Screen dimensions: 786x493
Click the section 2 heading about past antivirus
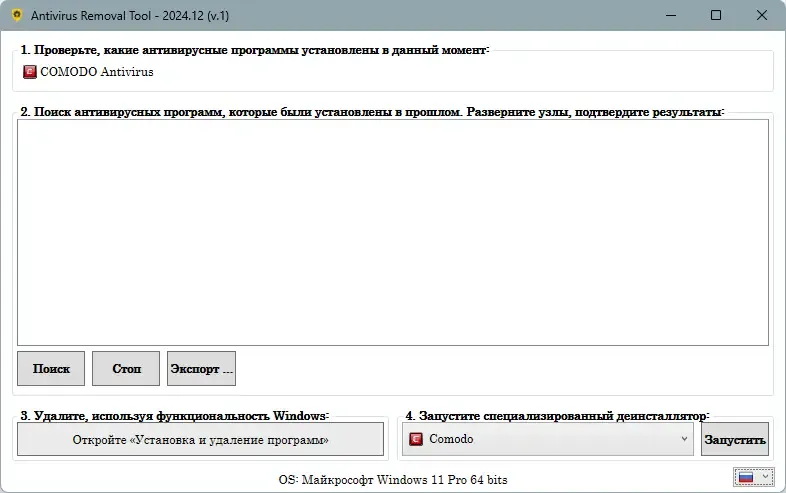pos(372,112)
